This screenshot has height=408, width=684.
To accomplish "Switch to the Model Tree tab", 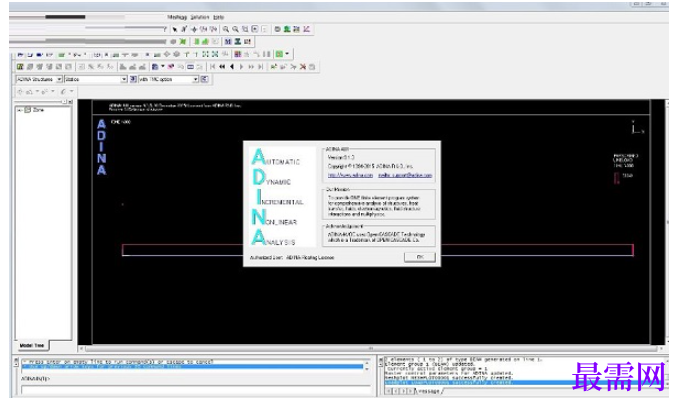I will (32, 345).
